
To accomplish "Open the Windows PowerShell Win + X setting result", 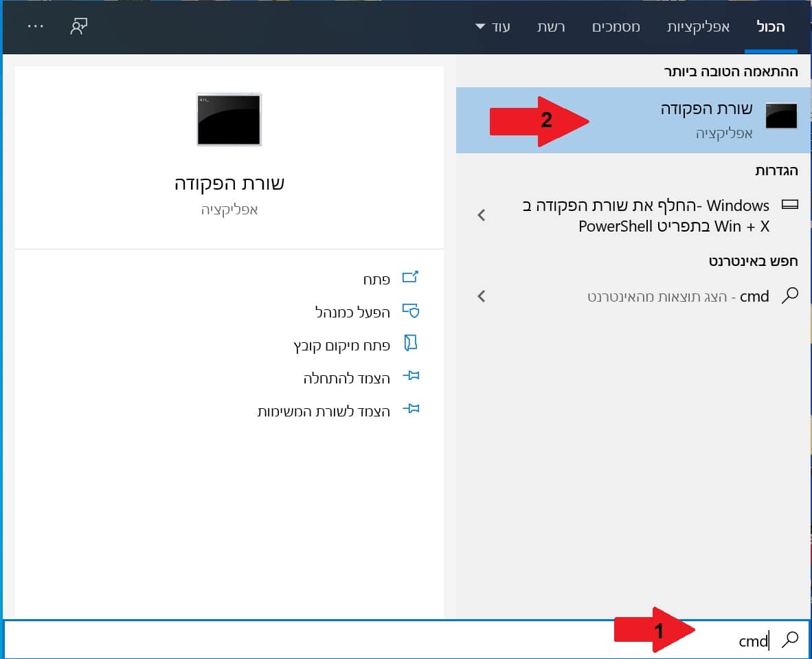I will [646, 215].
